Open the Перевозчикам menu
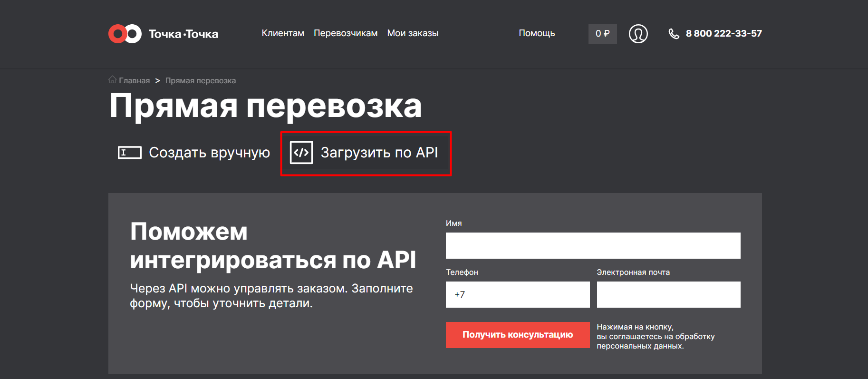The width and height of the screenshot is (868, 379). click(x=346, y=33)
